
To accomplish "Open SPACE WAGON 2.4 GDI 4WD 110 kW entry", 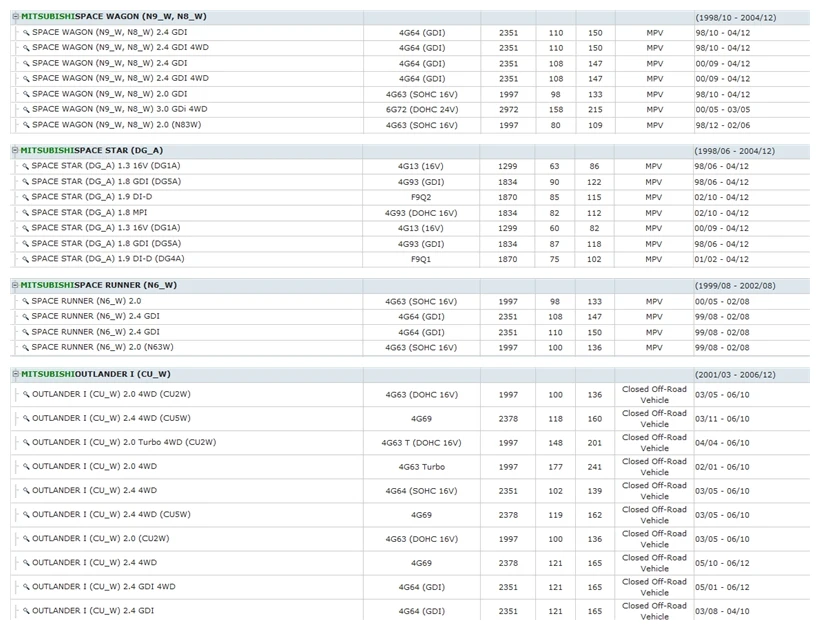I will coord(120,48).
